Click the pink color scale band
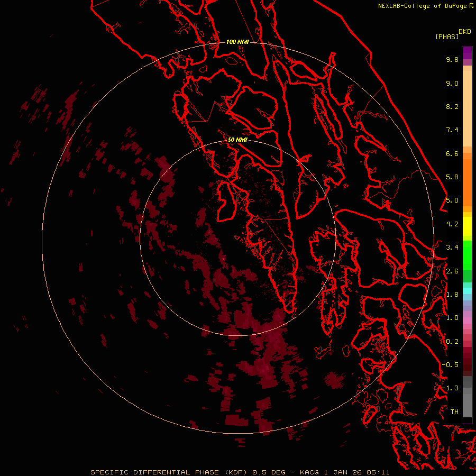 click(467, 321)
